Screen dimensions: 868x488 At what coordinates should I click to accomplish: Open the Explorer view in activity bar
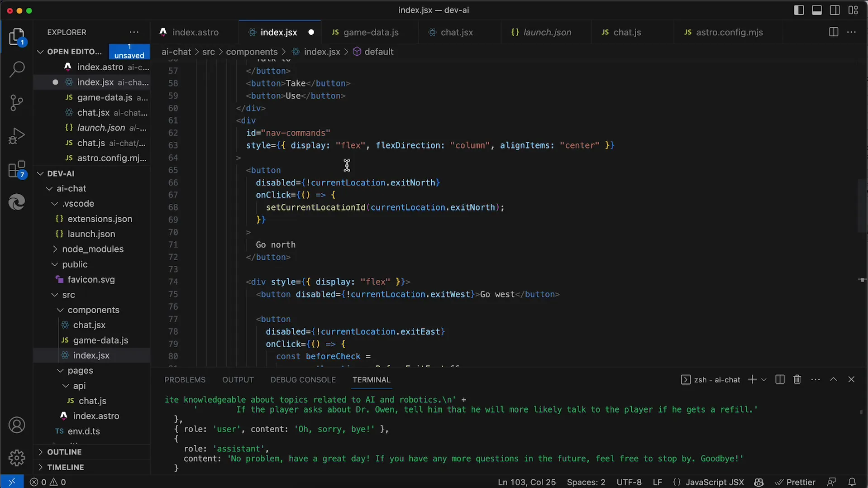[17, 37]
